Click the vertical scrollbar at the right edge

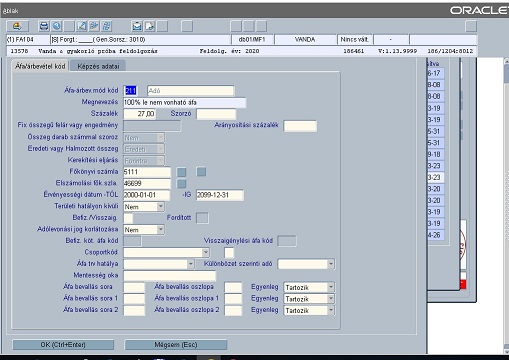[507, 207]
